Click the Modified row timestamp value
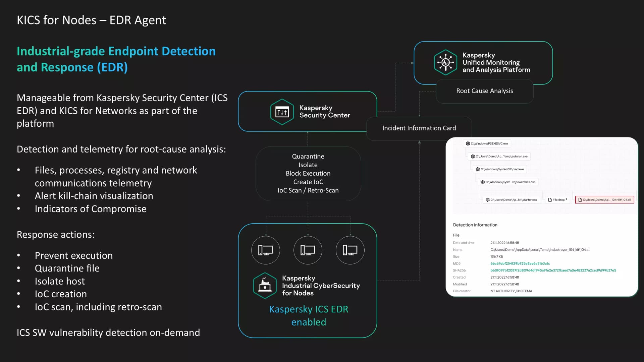This screenshot has height=362, width=644. [504, 284]
